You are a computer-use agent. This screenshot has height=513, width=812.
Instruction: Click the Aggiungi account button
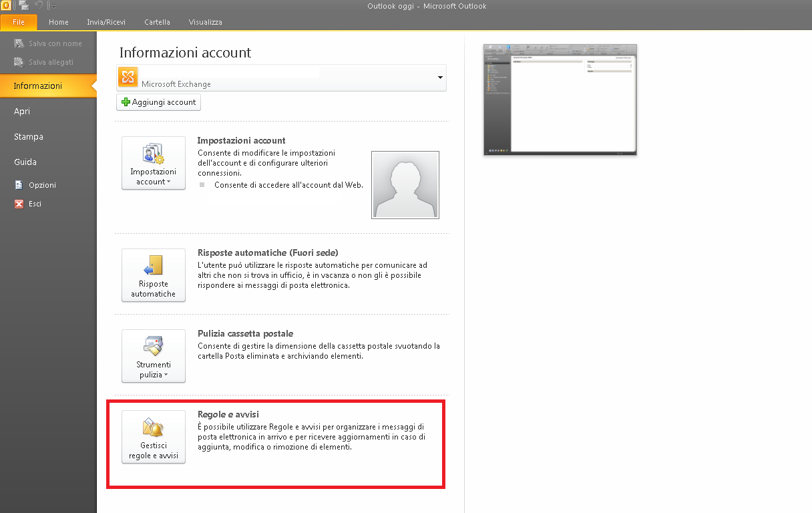[158, 102]
